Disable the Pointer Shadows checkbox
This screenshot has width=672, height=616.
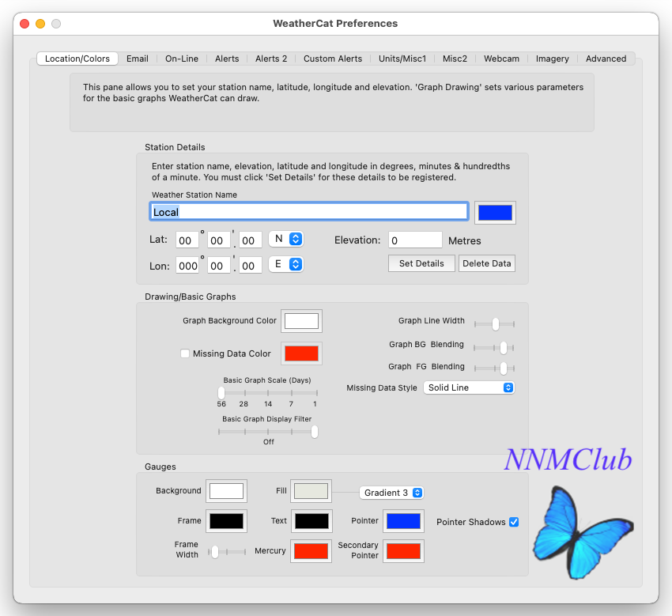click(x=514, y=522)
